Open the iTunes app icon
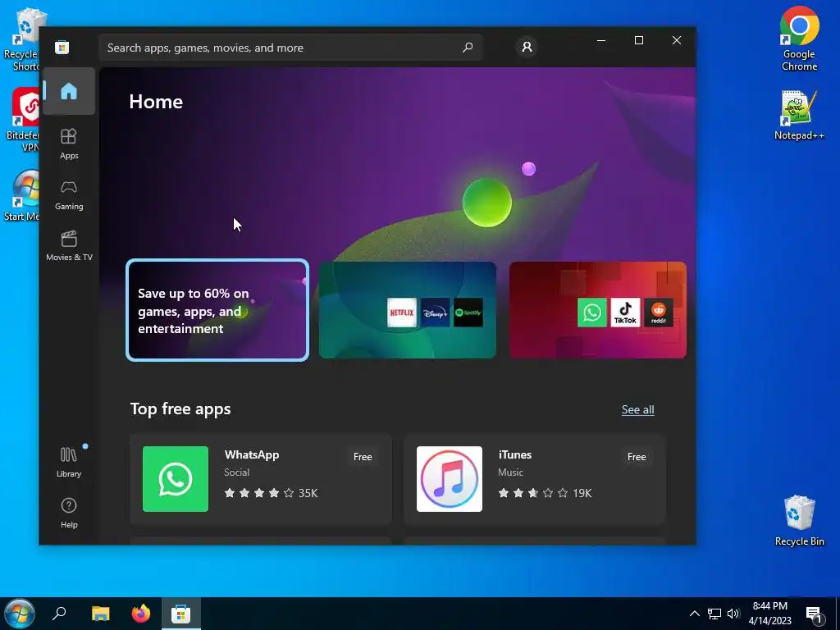The width and height of the screenshot is (840, 630). click(449, 479)
